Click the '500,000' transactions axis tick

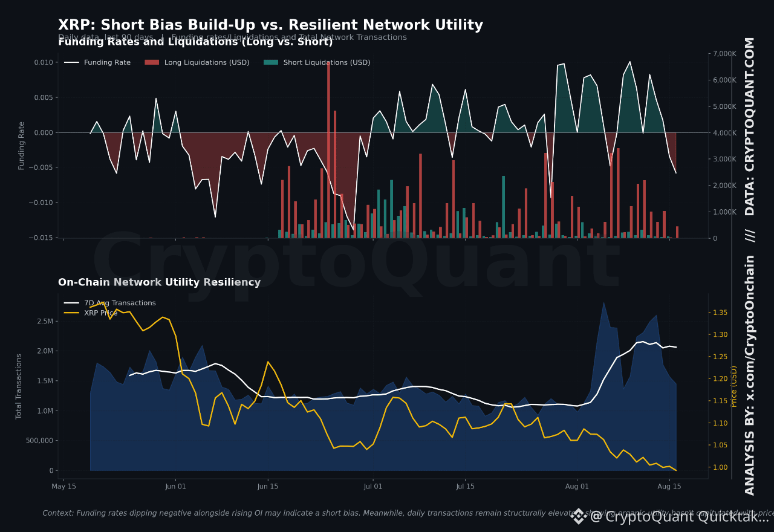click(x=40, y=441)
